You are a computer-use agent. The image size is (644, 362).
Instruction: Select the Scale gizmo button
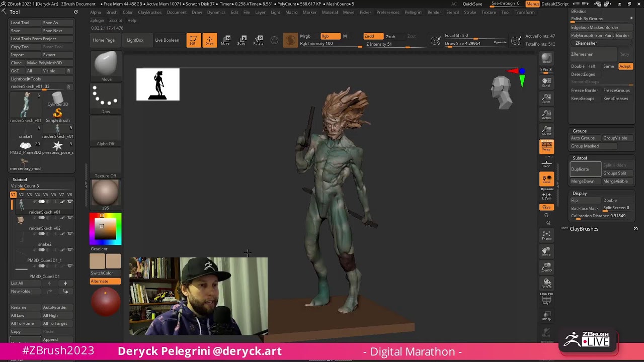click(242, 40)
